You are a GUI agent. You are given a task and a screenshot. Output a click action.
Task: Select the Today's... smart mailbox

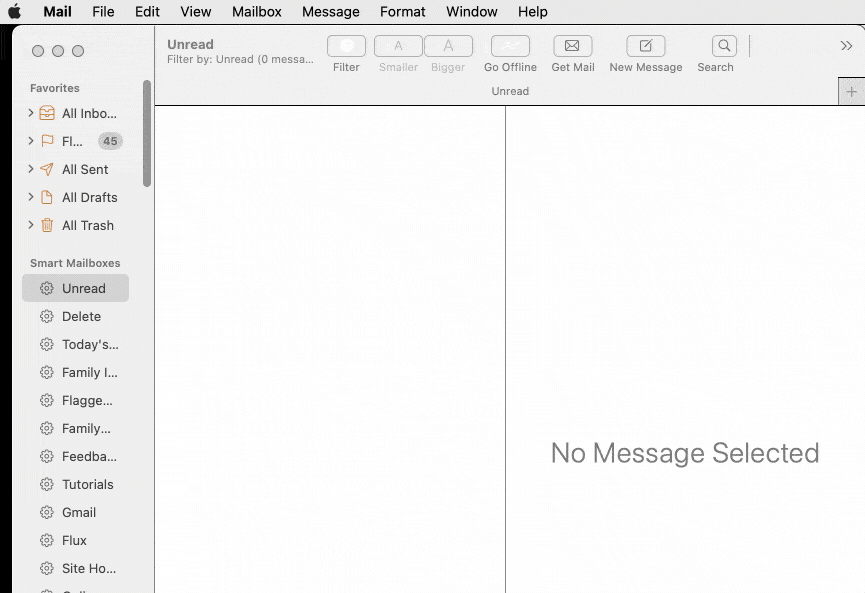pos(76,344)
